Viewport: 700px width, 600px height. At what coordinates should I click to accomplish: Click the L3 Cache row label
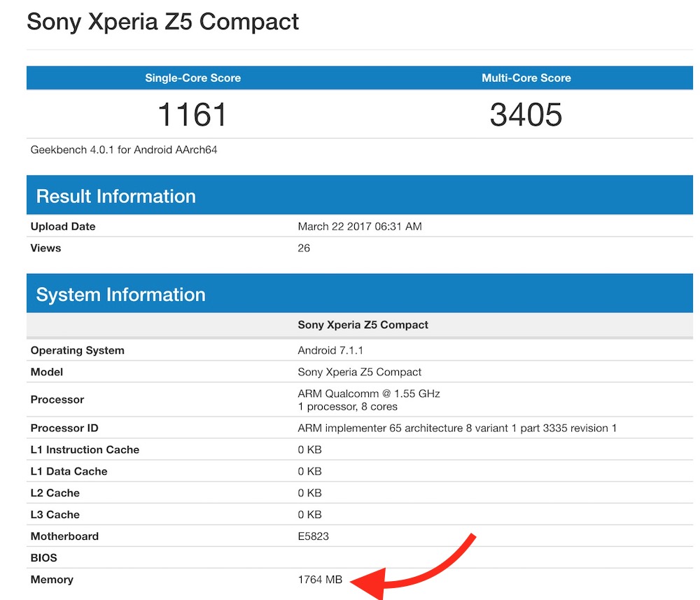pyautogui.click(x=55, y=515)
